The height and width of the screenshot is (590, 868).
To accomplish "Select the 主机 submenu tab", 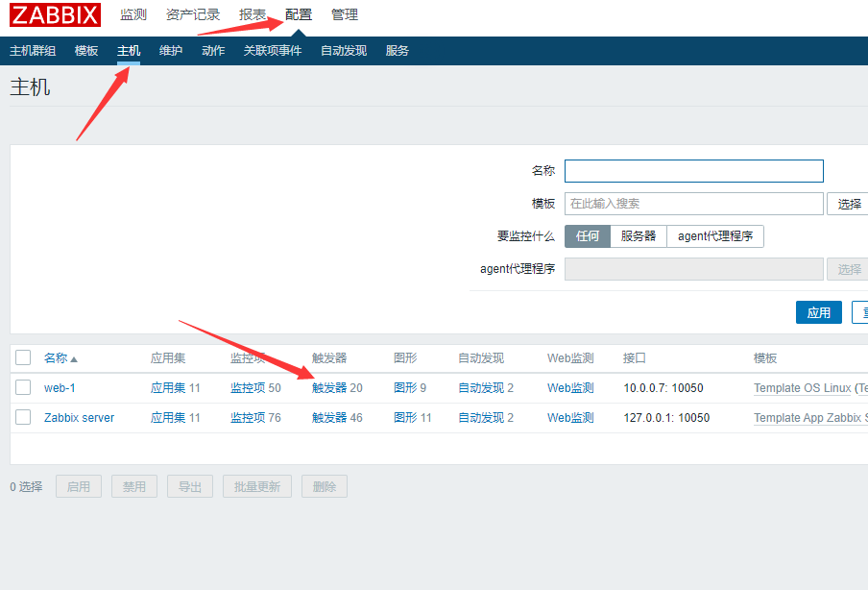I will (129, 51).
